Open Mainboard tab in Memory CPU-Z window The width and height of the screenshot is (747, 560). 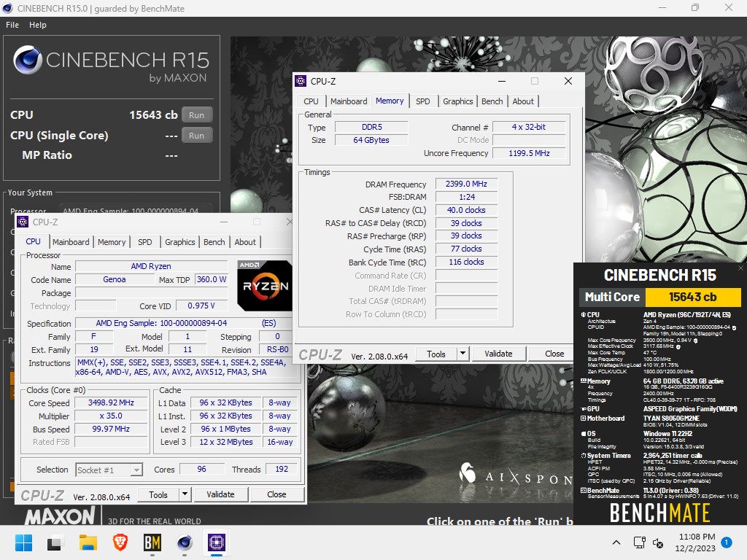tap(349, 101)
